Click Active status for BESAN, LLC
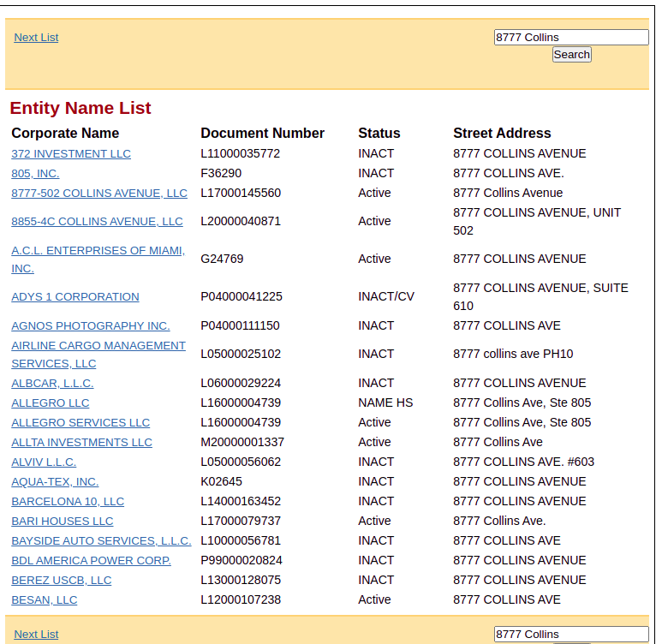The height and width of the screenshot is (644, 656). (x=374, y=599)
